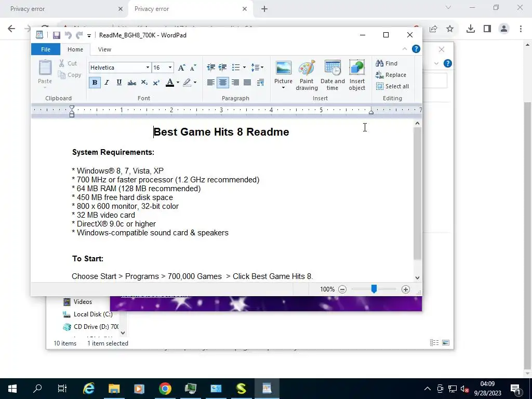Save the document via quick access icon
The width and height of the screenshot is (532, 399).
click(x=56, y=35)
